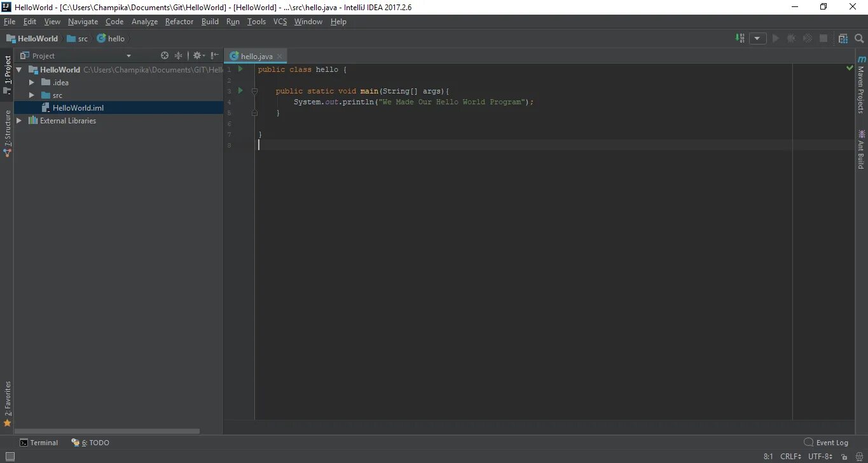Toggle the Maven Projects side panel
Viewport: 868px width, 463px height.
(861, 85)
